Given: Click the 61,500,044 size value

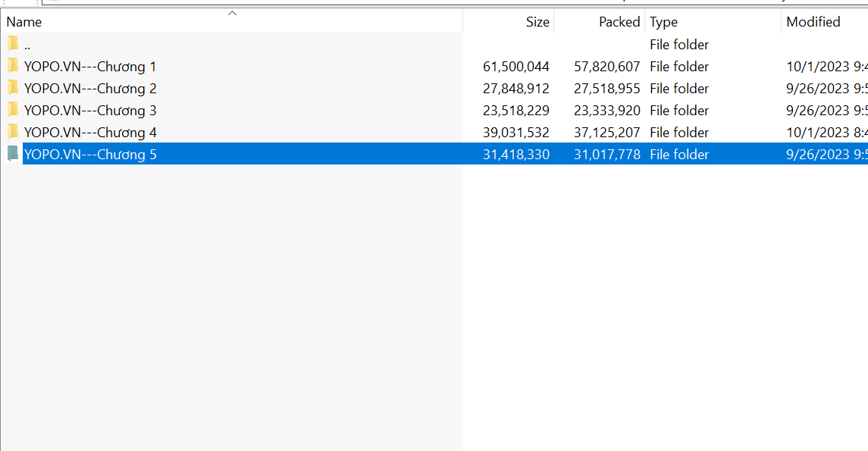Looking at the screenshot, I should (515, 67).
